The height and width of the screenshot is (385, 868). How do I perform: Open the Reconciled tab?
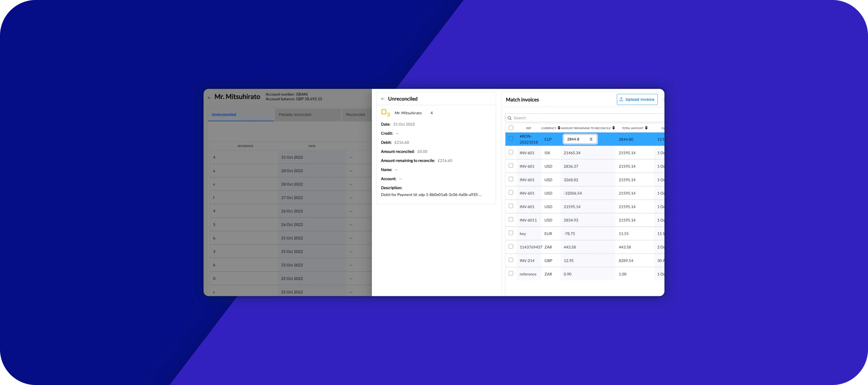click(x=355, y=115)
